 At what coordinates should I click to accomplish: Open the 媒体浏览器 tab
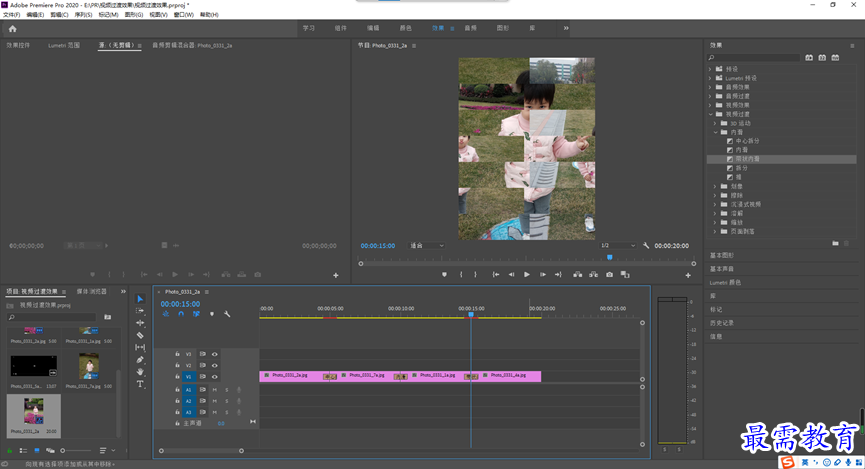(92, 291)
